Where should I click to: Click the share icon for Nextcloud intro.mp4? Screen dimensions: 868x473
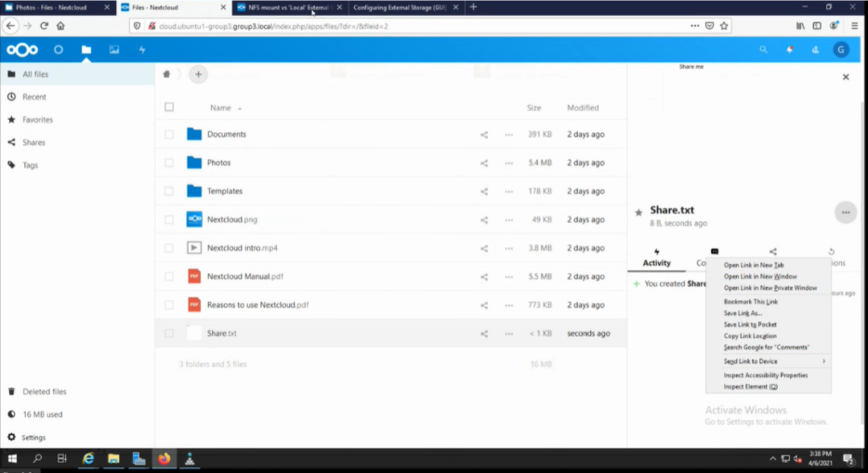[x=484, y=248]
